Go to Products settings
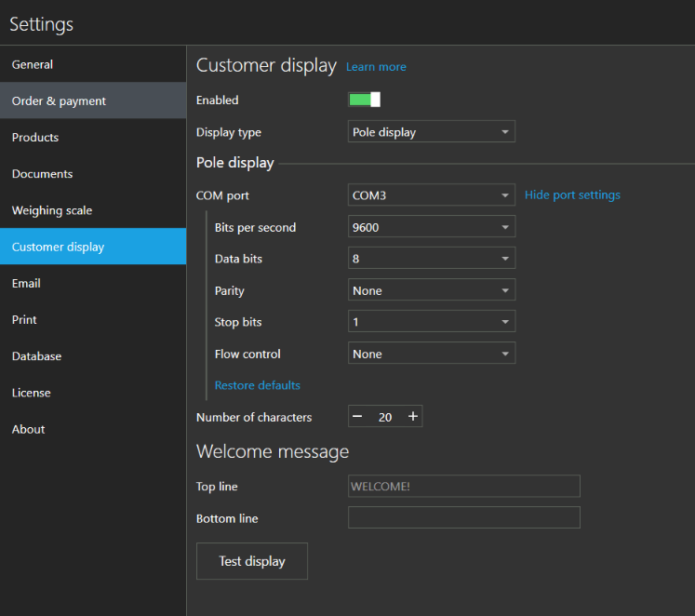 pos(93,137)
